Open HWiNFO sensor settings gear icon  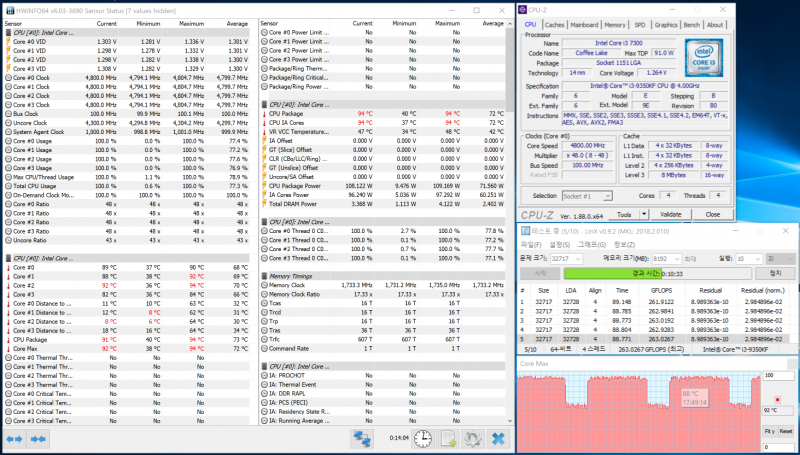[472, 439]
